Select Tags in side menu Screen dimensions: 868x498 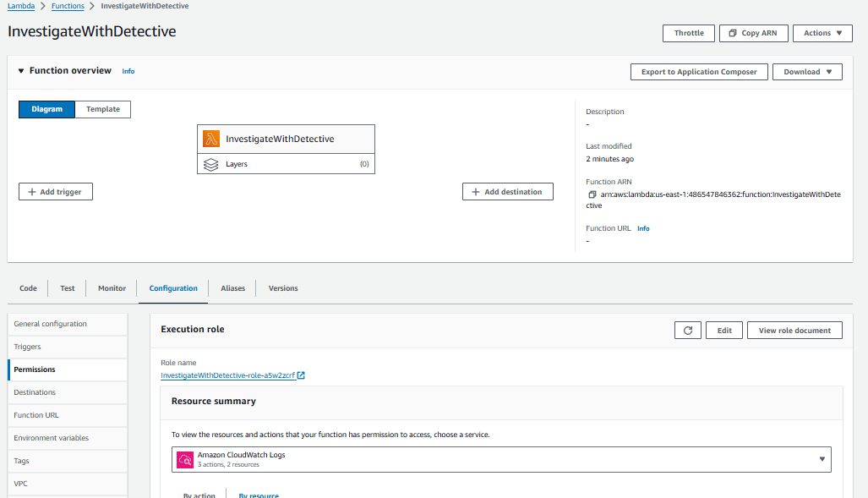(x=68, y=461)
